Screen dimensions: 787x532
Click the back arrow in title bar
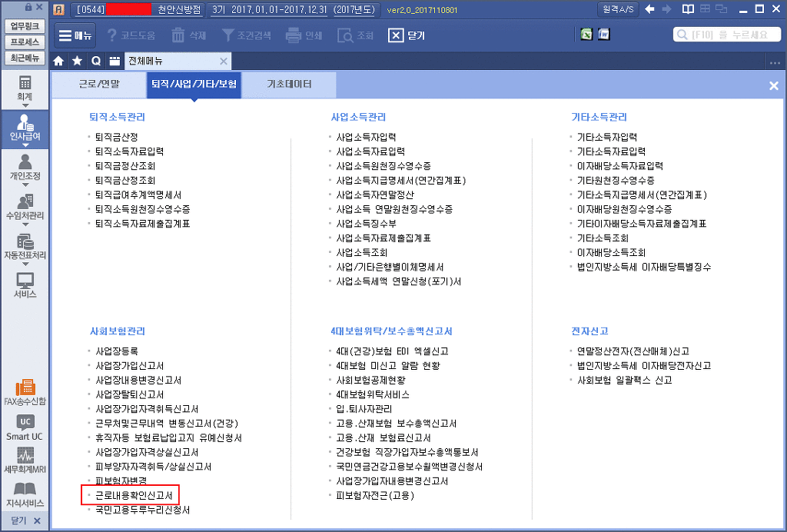[649, 9]
